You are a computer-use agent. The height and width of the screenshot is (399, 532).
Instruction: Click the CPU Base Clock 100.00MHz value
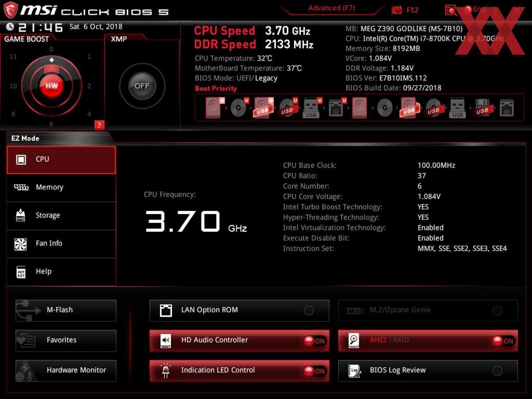(437, 165)
